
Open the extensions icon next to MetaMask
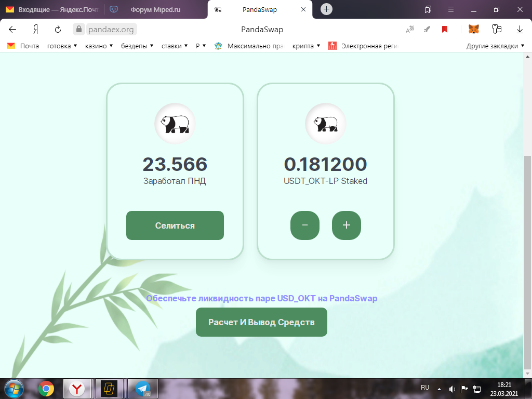pos(497,29)
